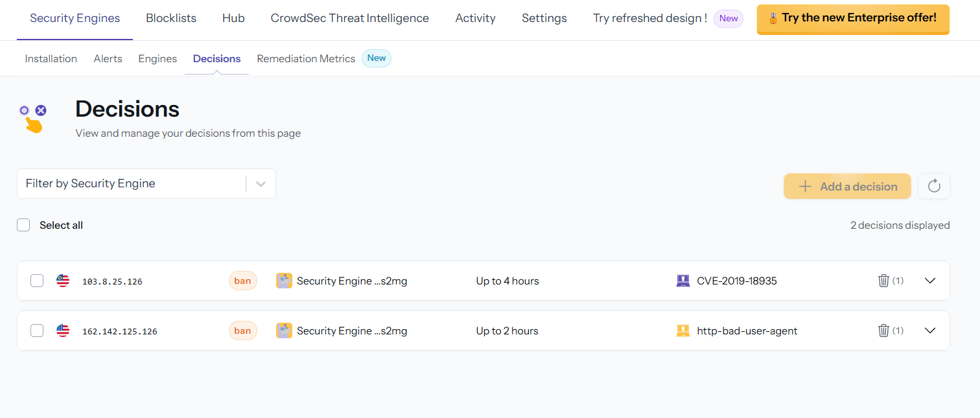Delete the decision for 162.142.125.126
Viewport: 980px width, 418px height.
(883, 331)
